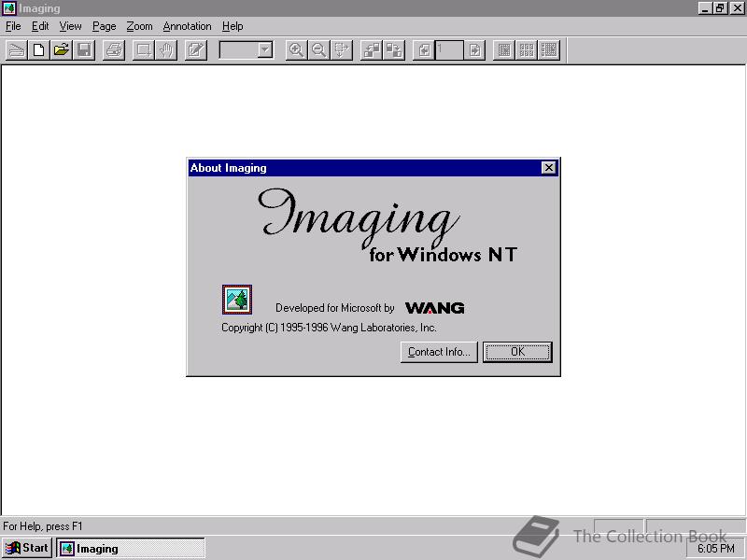The width and height of the screenshot is (747, 560).
Task: Click the 6:05 PM taskbar clock
Action: pyautogui.click(x=715, y=549)
